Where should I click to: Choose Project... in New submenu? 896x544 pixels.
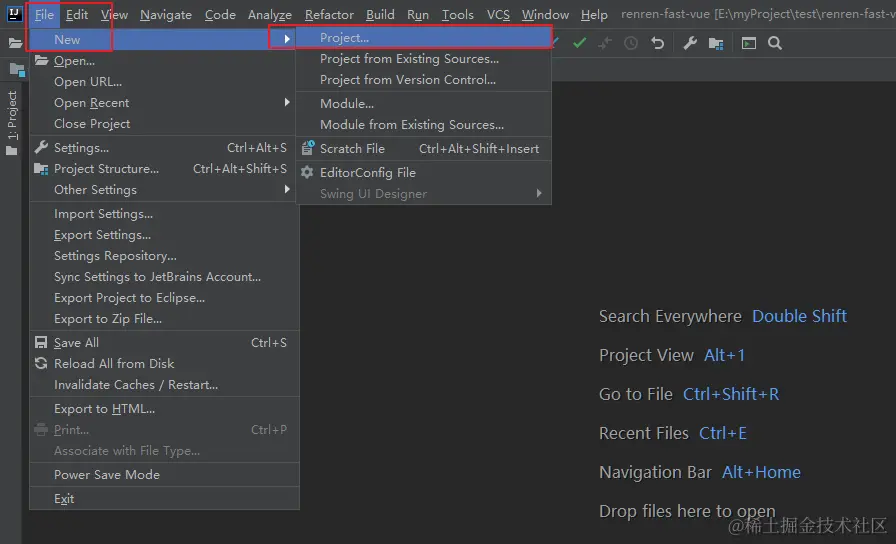423,38
